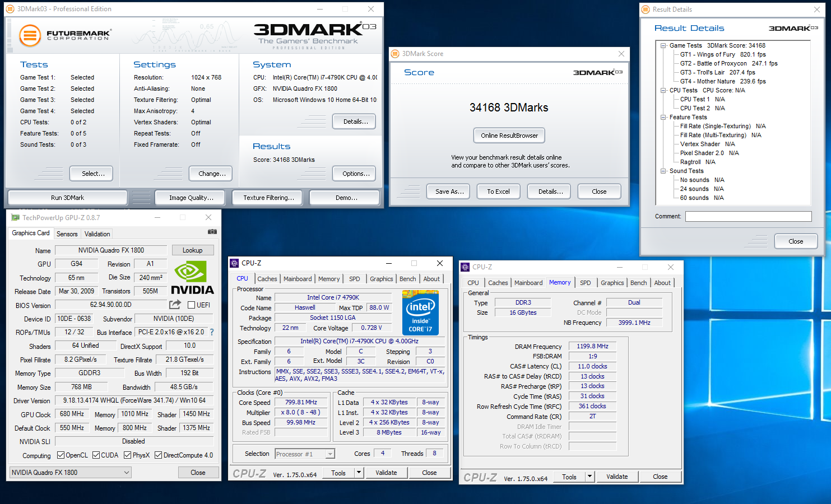The width and height of the screenshot is (831, 504).
Task: Collapse the Feature Tests tree node
Action: (663, 118)
